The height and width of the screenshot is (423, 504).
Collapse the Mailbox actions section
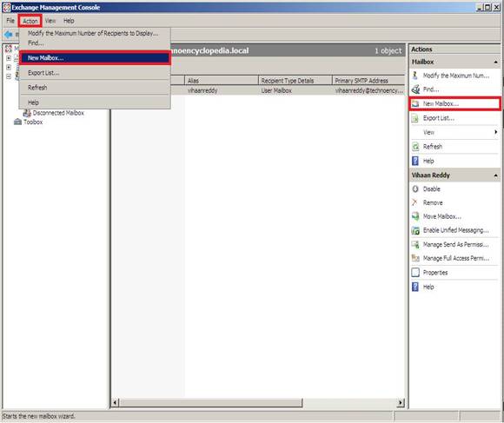(495, 62)
